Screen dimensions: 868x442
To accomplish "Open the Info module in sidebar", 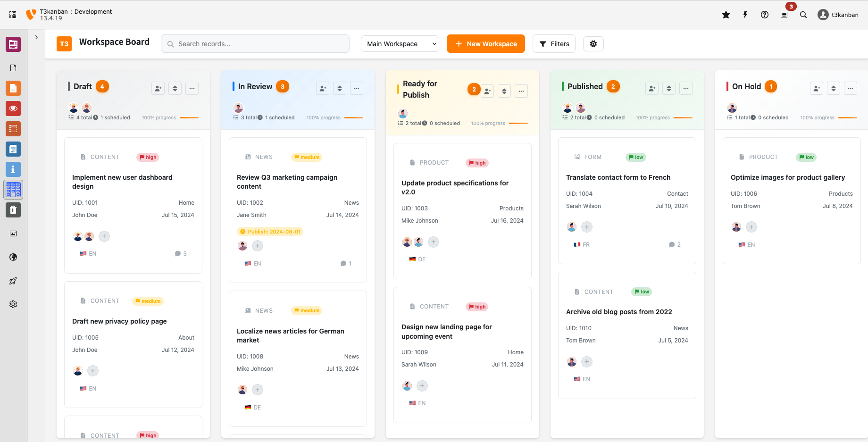I will pos(13,169).
